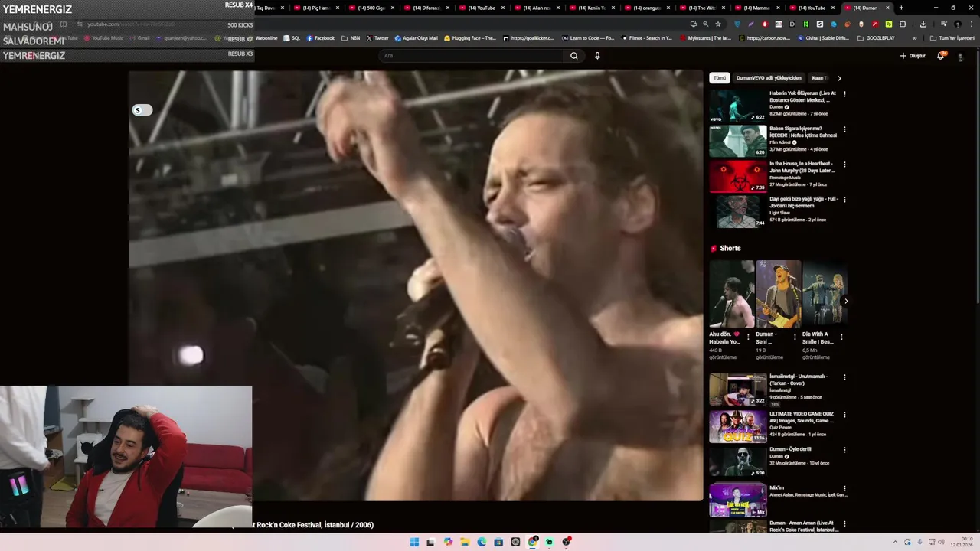
Task: Open a new browser tab with plus
Action: click(x=901, y=8)
